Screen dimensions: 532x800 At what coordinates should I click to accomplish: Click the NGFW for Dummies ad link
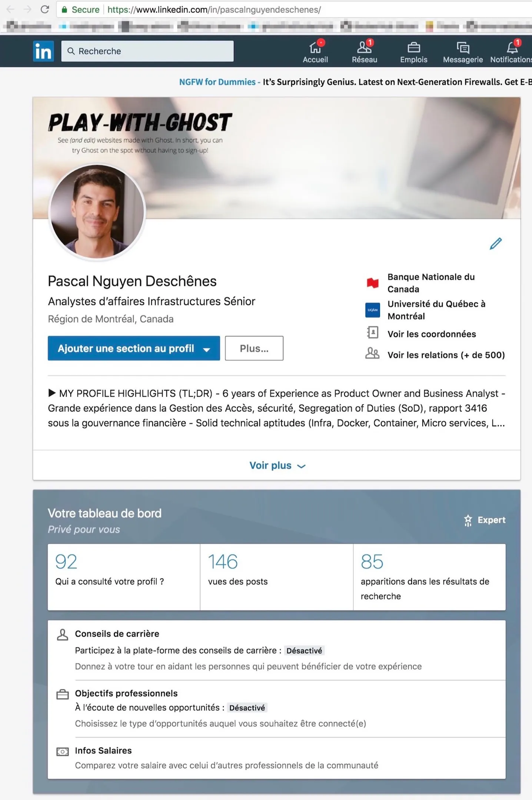click(x=217, y=82)
